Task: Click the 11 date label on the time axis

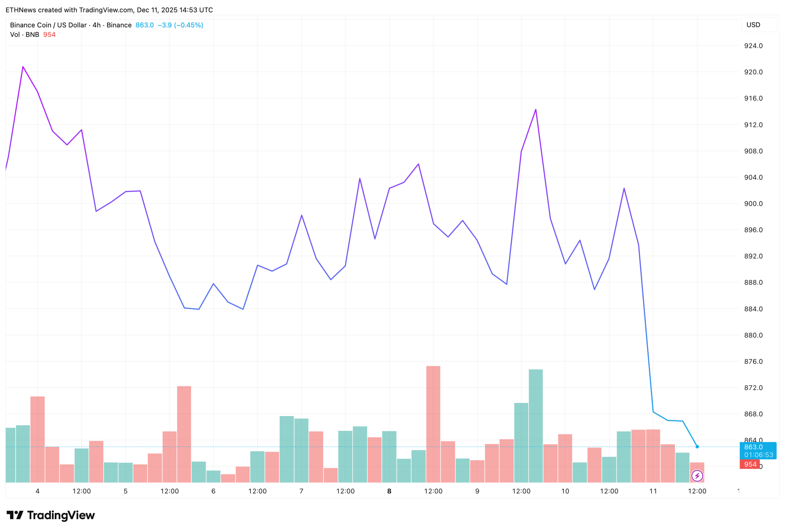Action: point(653,491)
